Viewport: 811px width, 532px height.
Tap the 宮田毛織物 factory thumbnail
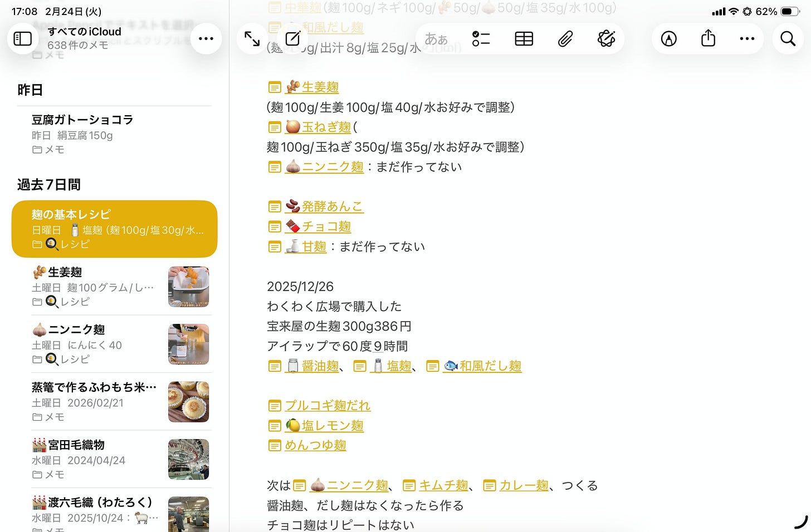coord(188,459)
